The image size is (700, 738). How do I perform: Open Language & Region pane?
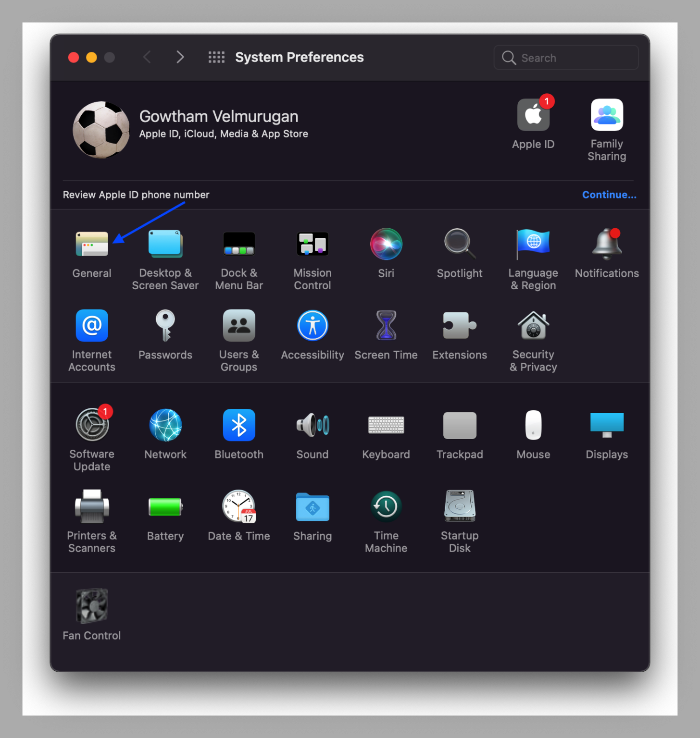coord(533,244)
